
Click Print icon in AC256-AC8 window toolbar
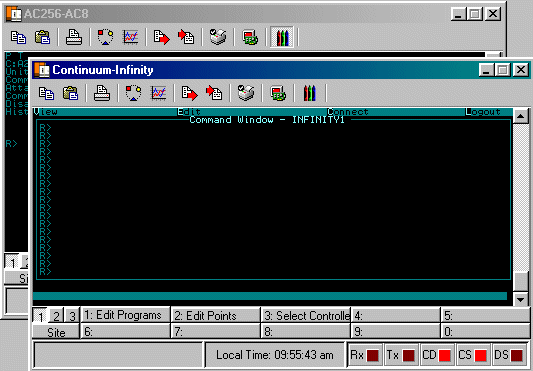click(x=74, y=37)
